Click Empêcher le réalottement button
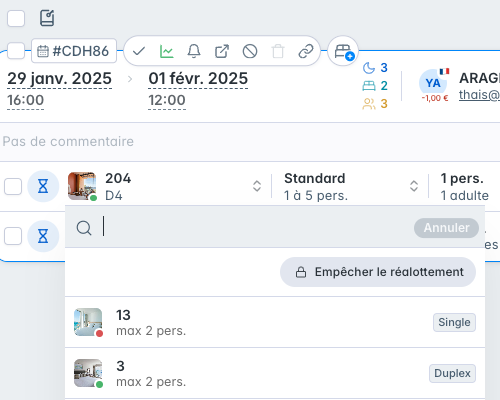500x400 pixels. 378,272
